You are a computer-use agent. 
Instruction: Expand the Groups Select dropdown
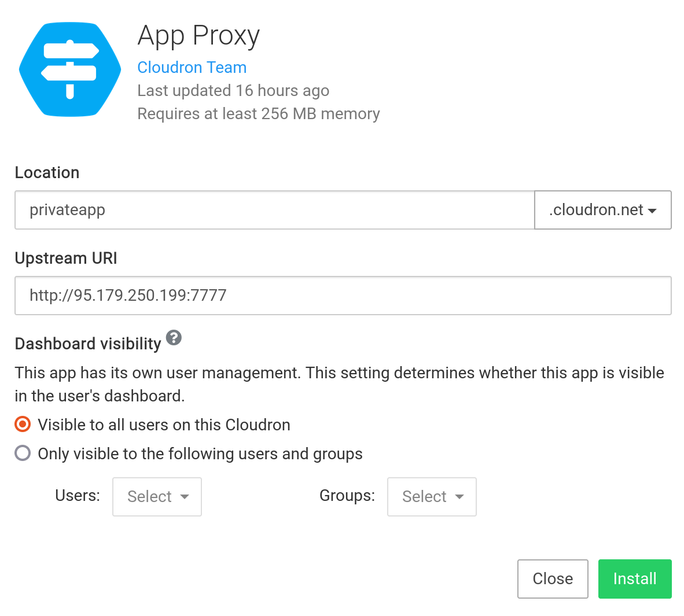[432, 496]
